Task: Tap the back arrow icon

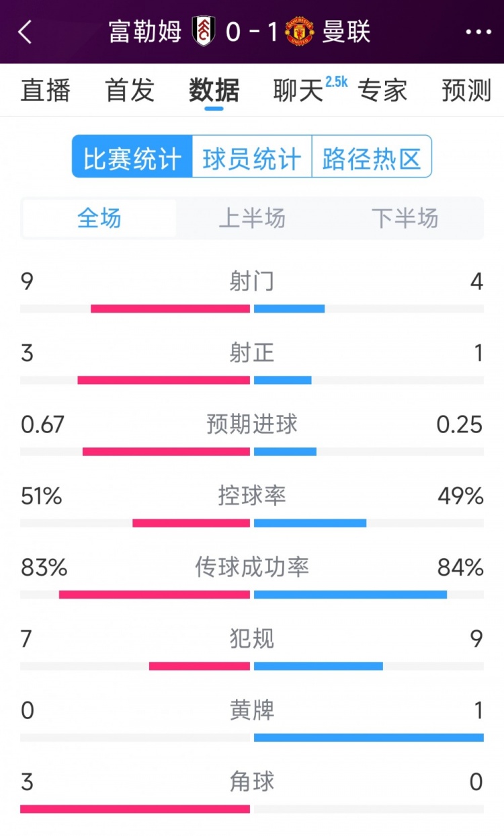Action: pyautogui.click(x=26, y=32)
